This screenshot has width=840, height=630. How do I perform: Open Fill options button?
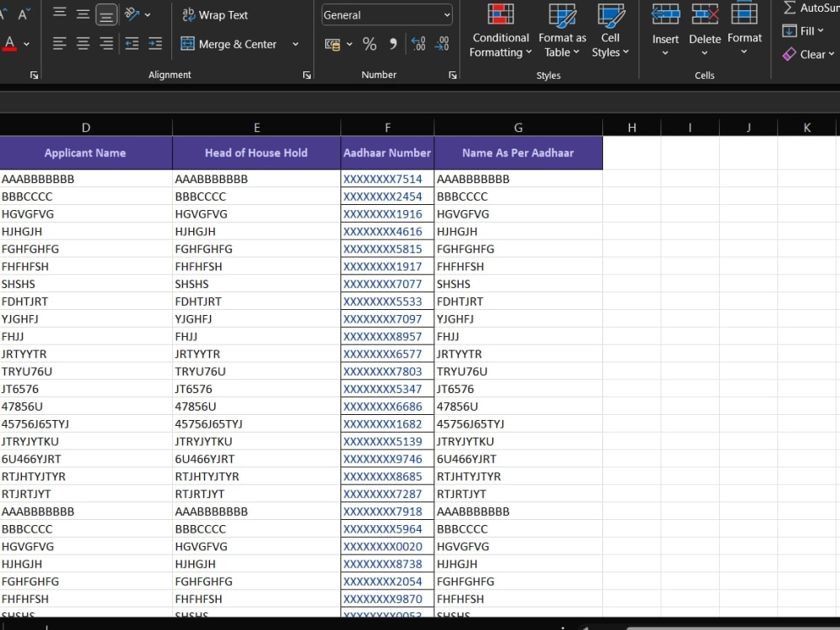(803, 31)
